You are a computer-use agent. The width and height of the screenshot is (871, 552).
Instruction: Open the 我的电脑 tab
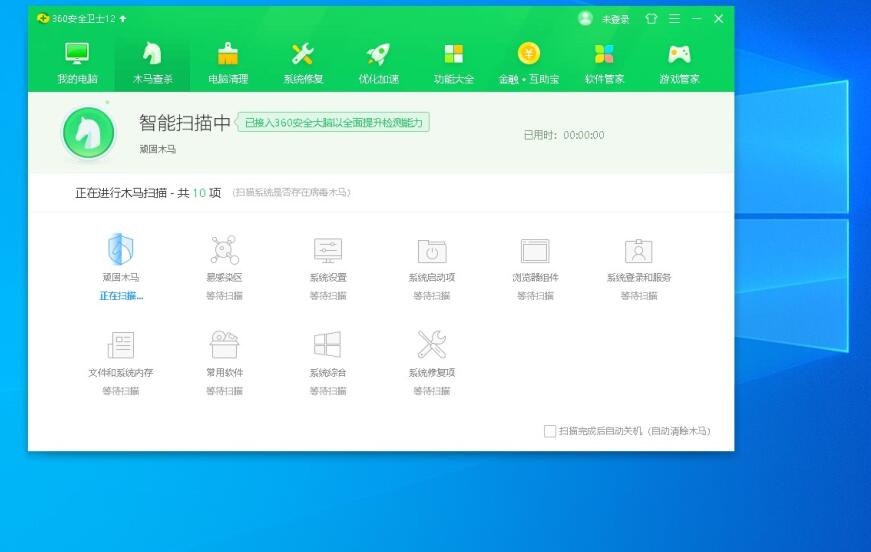(x=77, y=63)
